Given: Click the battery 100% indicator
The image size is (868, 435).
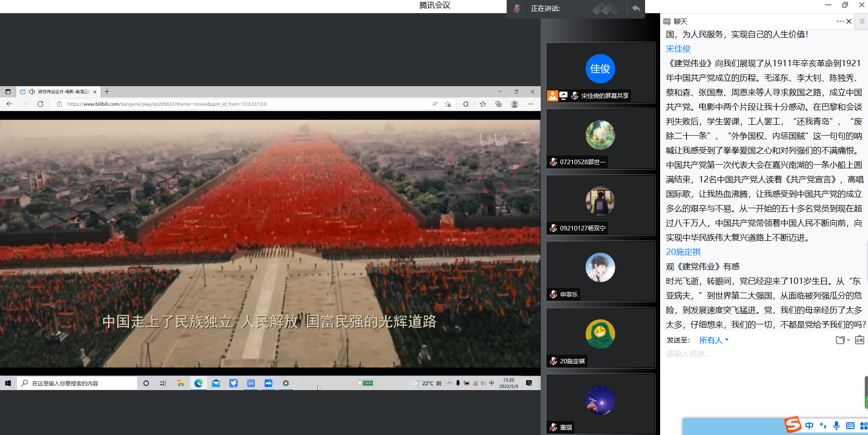Looking at the screenshot, I should 366,383.
